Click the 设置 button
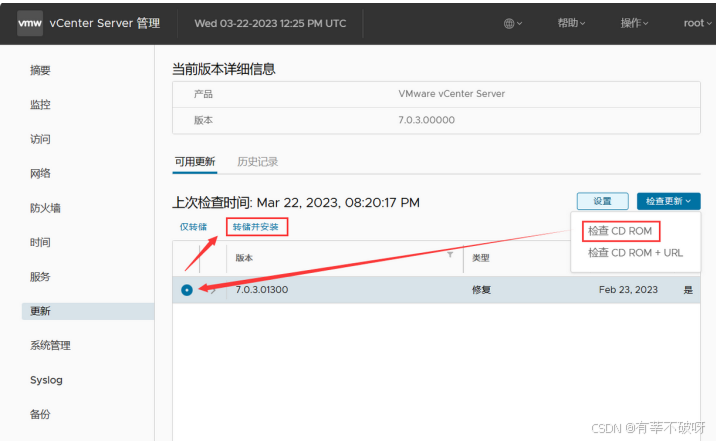 pos(602,201)
